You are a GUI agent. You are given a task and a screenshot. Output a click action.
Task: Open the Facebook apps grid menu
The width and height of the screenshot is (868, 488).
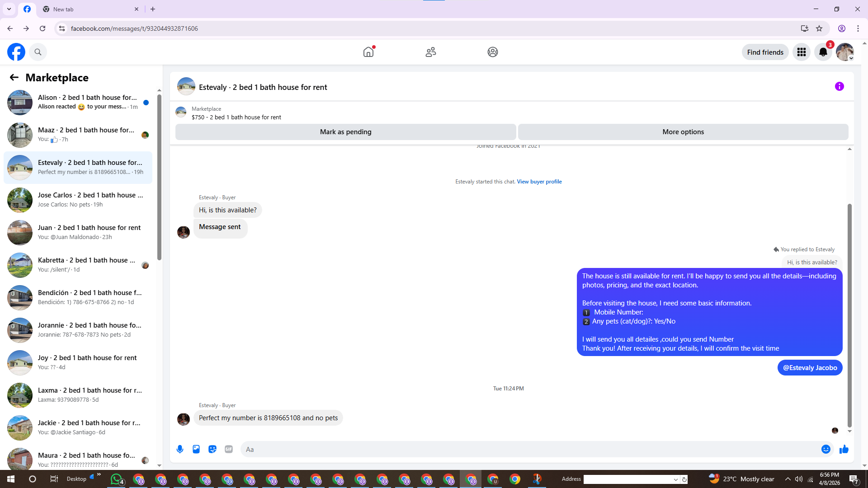[802, 52]
